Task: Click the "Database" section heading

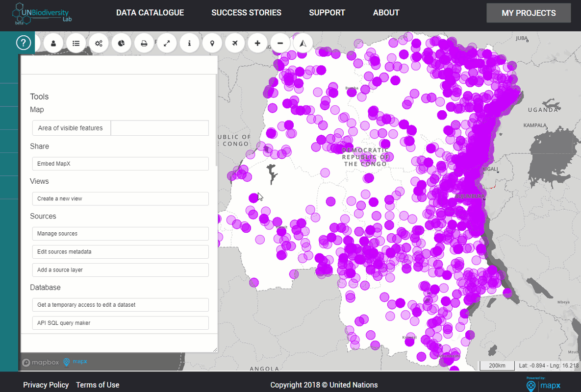Action: [45, 288]
